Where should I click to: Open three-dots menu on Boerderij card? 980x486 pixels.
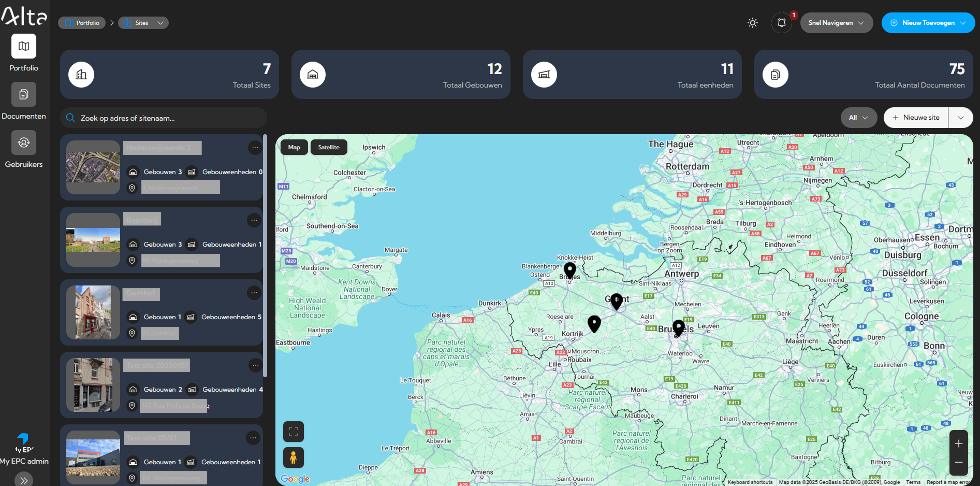pyautogui.click(x=254, y=220)
